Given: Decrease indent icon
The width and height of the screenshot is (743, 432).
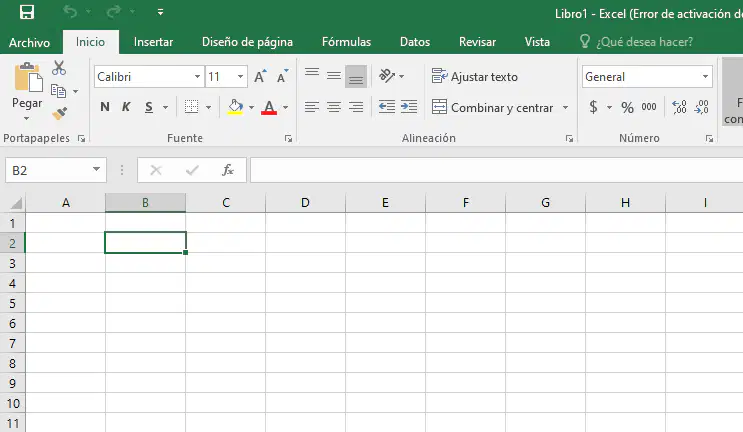Looking at the screenshot, I should coord(387,107).
